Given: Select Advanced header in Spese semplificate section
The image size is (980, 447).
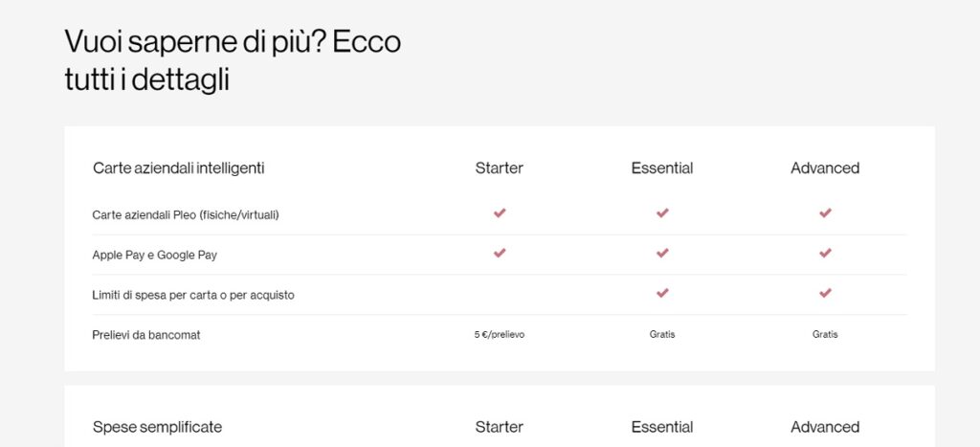Looking at the screenshot, I should 825,427.
